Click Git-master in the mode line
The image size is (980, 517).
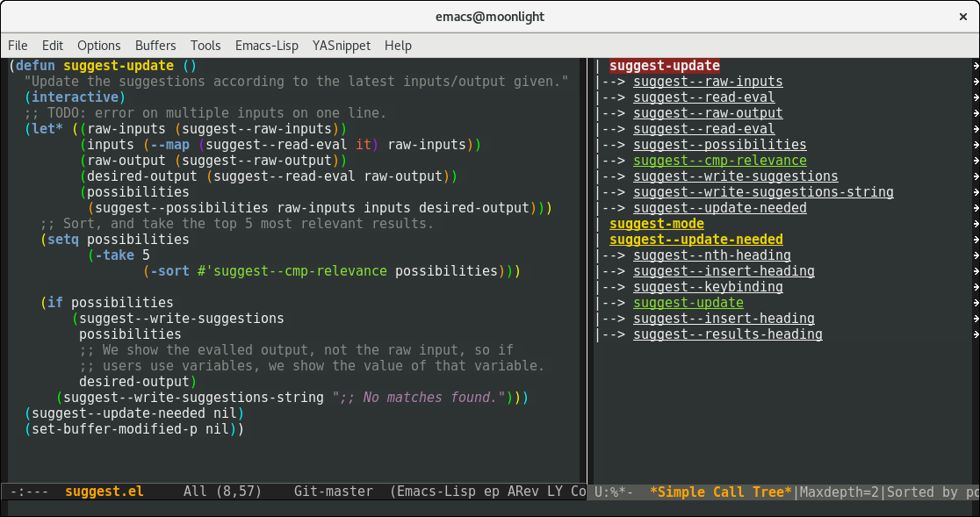pos(333,492)
